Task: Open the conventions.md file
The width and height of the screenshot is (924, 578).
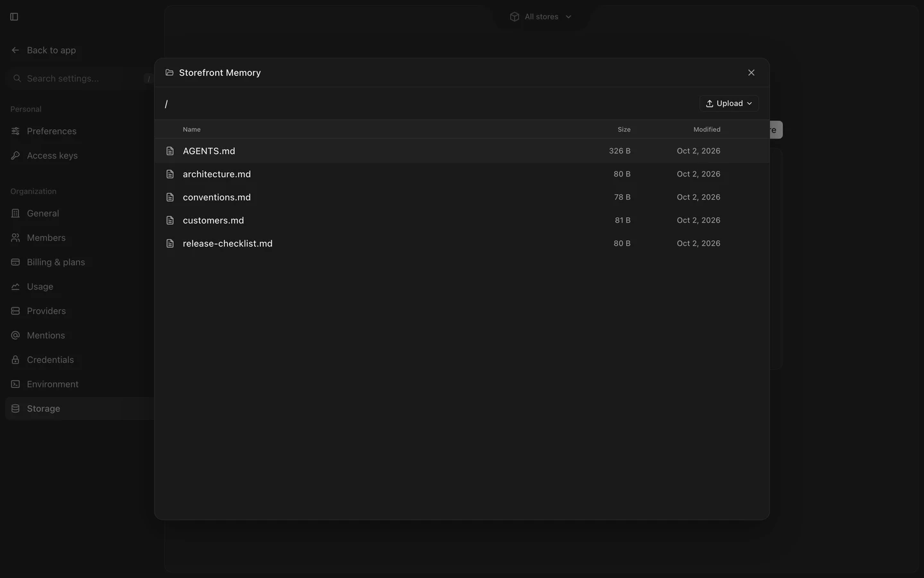Action: tap(462, 197)
